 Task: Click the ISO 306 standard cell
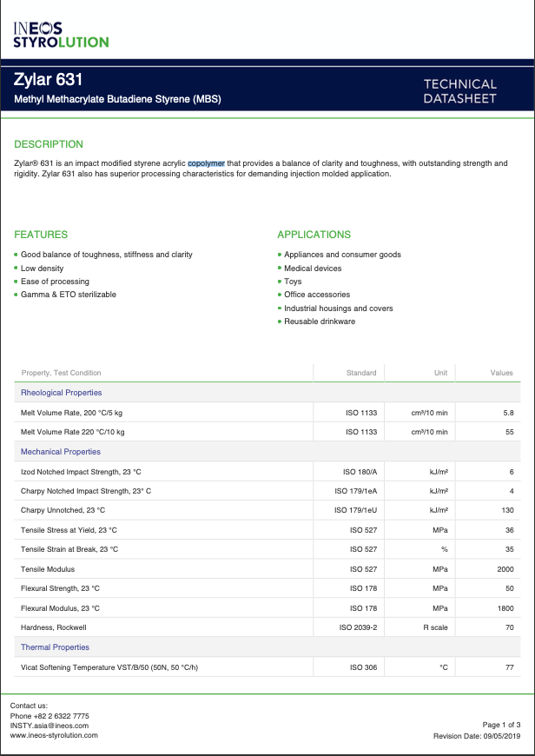pyautogui.click(x=361, y=667)
